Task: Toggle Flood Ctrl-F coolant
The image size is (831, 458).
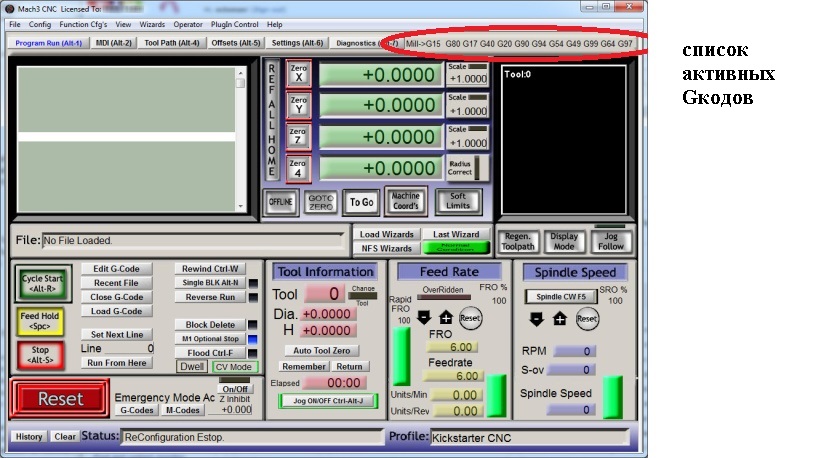Action: pos(210,353)
